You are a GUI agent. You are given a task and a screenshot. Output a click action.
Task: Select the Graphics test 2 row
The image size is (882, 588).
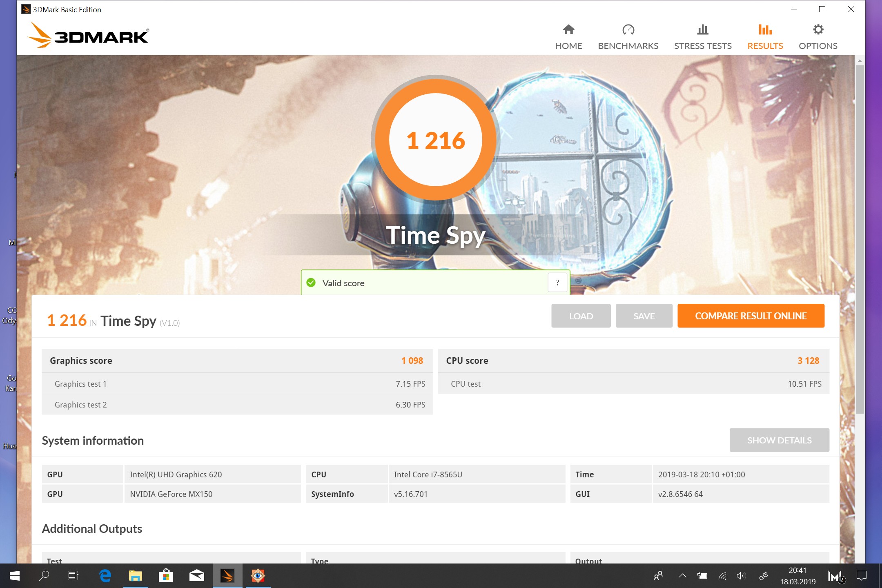click(237, 405)
